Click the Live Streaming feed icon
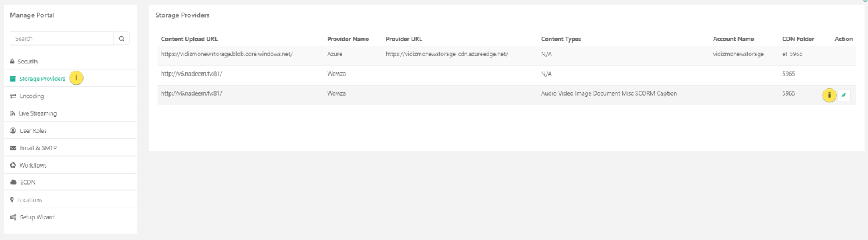The width and height of the screenshot is (868, 240). [12, 113]
